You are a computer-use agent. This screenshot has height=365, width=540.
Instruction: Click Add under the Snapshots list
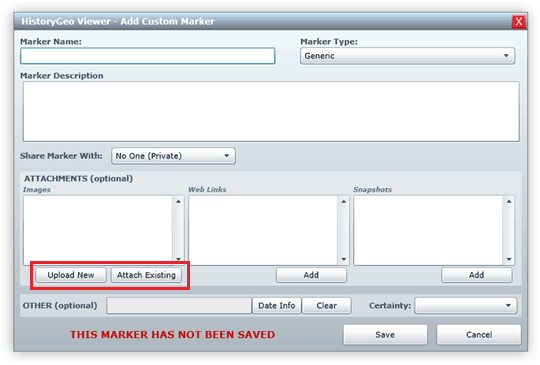(476, 275)
